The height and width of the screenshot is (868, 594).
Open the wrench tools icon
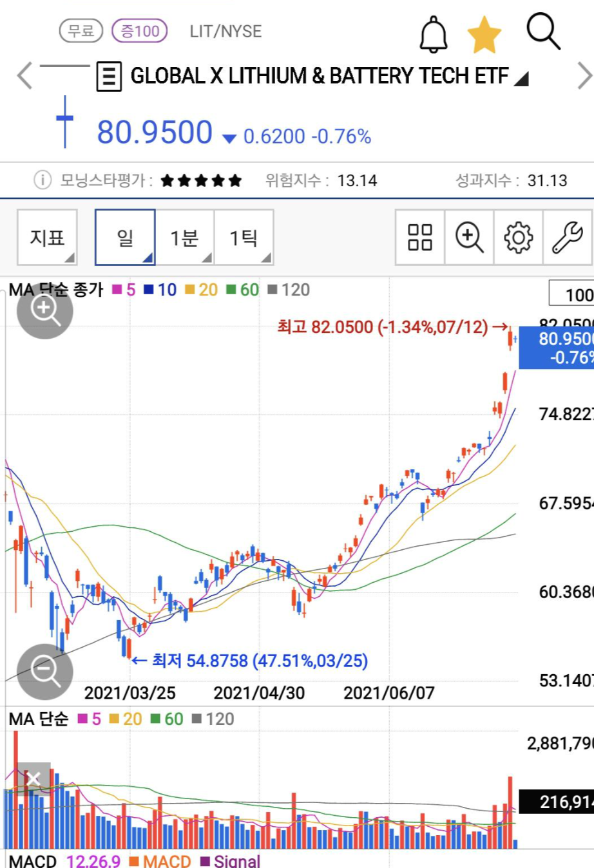coord(568,237)
